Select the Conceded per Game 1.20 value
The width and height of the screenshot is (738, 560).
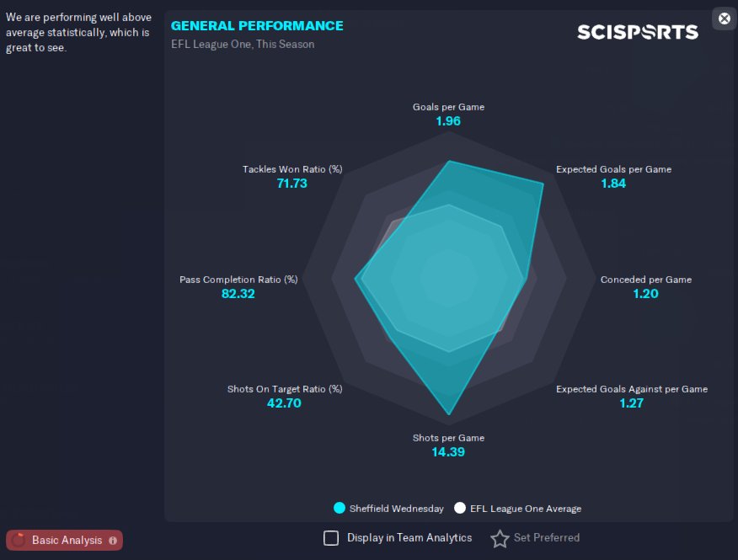[645, 294]
